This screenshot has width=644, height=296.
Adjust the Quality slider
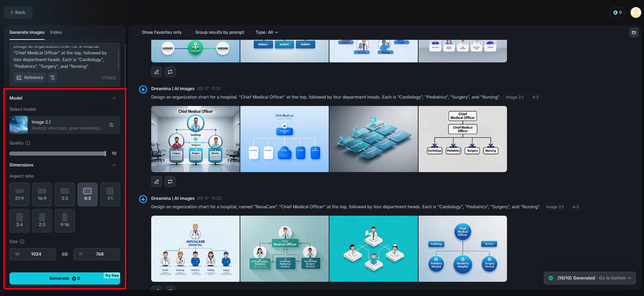(x=58, y=154)
